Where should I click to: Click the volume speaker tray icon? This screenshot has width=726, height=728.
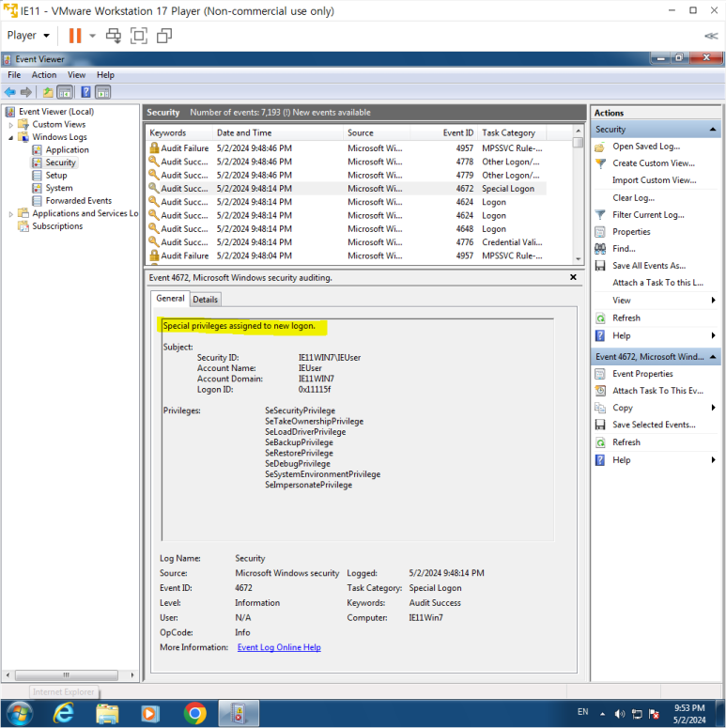coord(619,714)
